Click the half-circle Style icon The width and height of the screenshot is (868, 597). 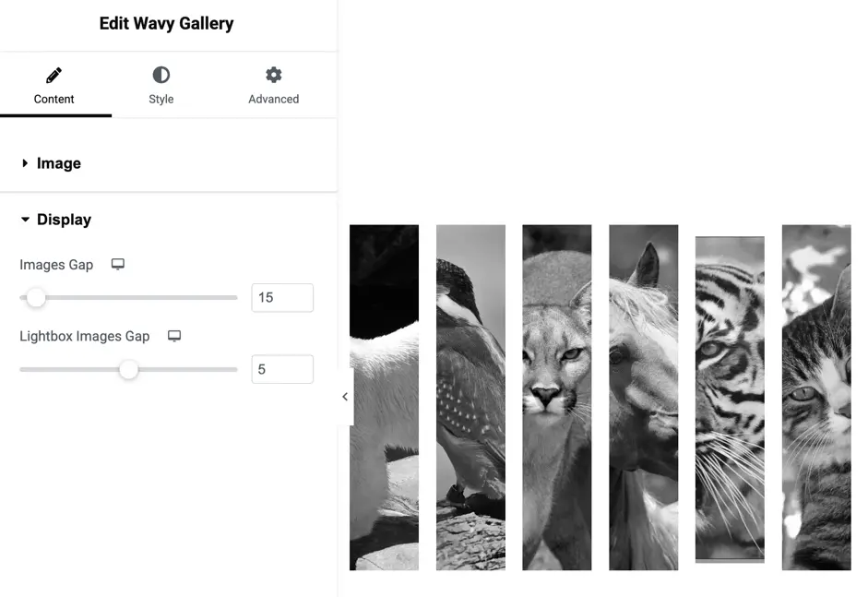[161, 75]
